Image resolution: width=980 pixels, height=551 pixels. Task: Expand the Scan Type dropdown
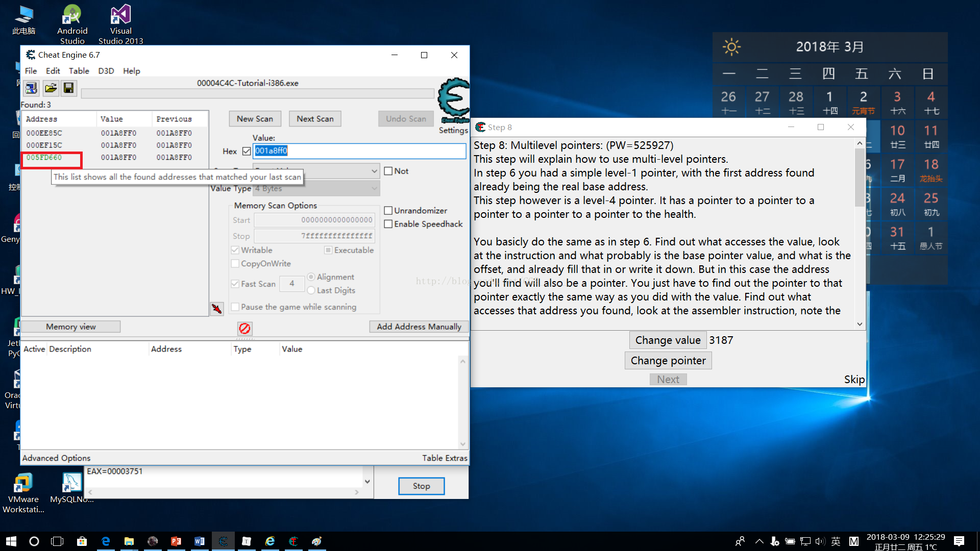[374, 171]
